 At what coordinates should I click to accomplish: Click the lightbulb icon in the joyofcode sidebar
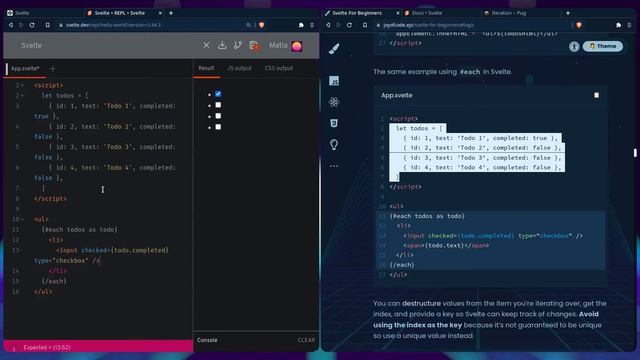click(334, 144)
